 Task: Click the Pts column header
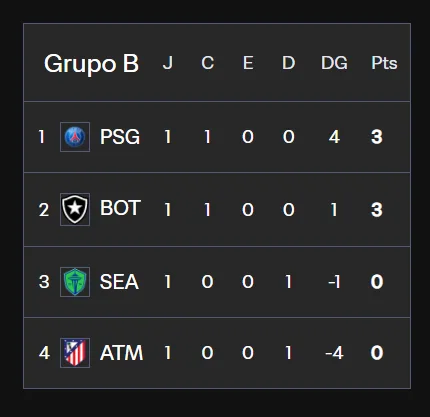point(384,63)
